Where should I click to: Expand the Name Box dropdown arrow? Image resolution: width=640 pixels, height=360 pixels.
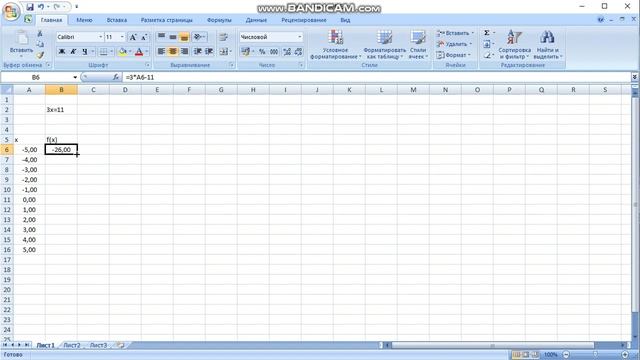pos(75,77)
